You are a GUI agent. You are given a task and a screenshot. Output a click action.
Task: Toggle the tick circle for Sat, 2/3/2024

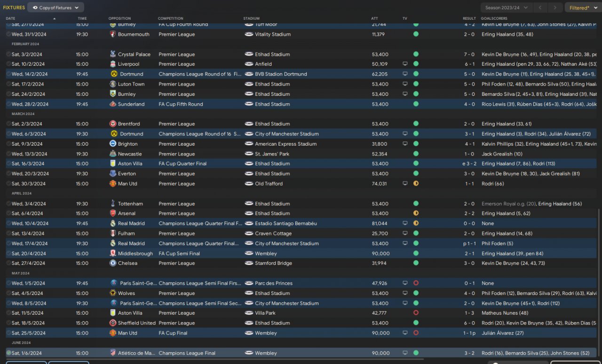click(8, 124)
